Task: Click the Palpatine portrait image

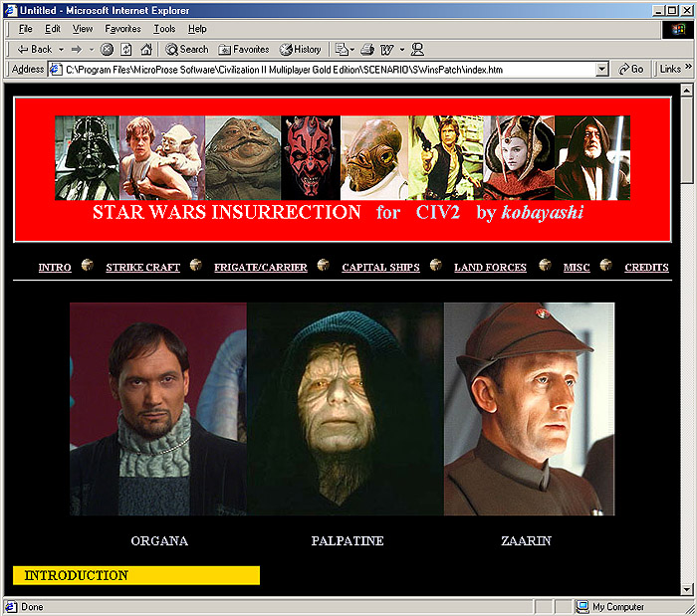Action: tap(346, 409)
